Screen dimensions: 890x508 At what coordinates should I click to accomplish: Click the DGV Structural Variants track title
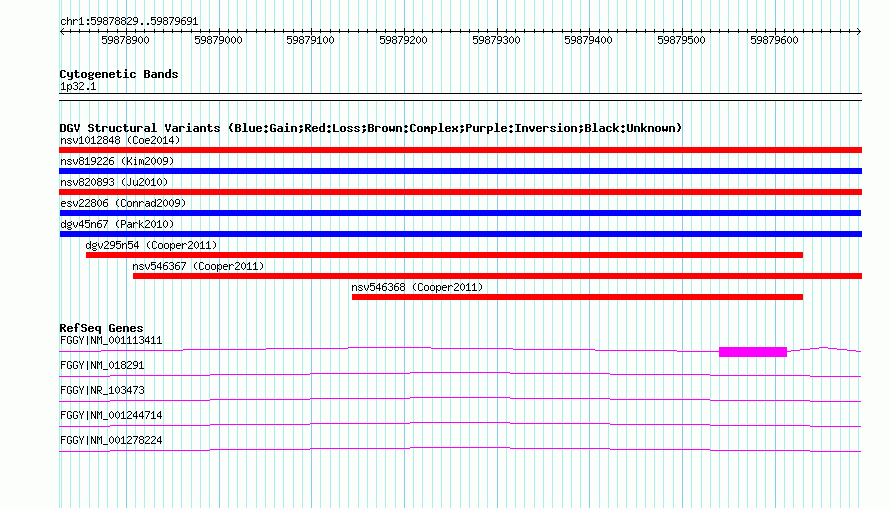pos(370,128)
